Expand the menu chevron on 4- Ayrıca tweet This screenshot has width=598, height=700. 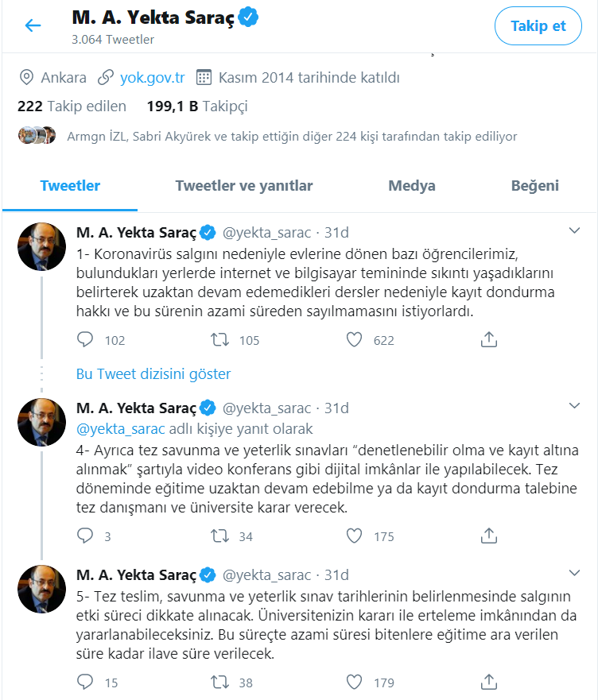point(576,407)
